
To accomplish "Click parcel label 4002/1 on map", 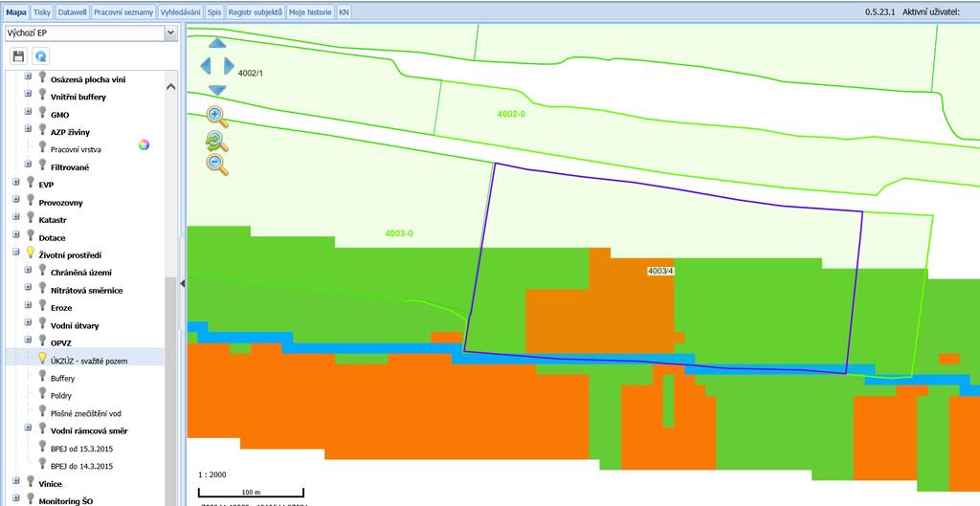I will click(x=251, y=73).
